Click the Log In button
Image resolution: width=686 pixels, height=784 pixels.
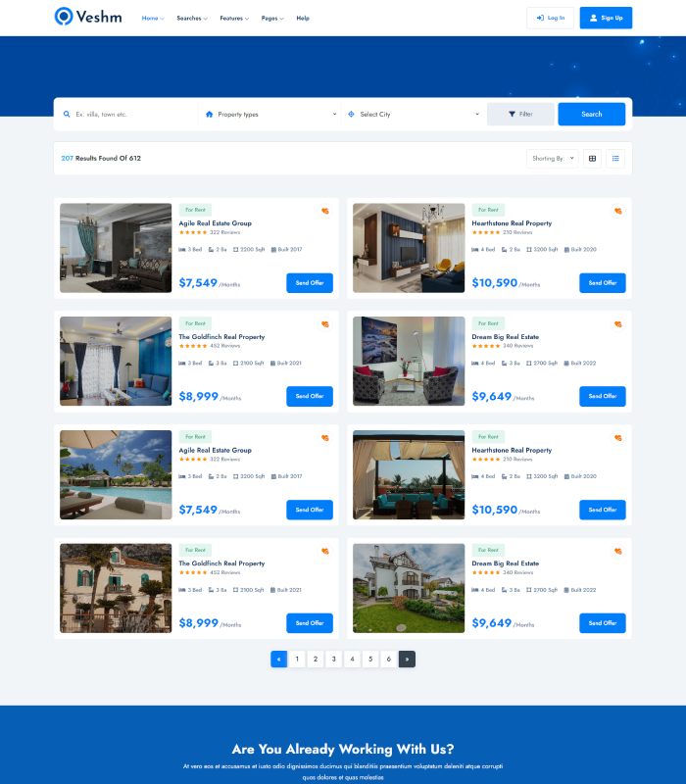tap(550, 18)
